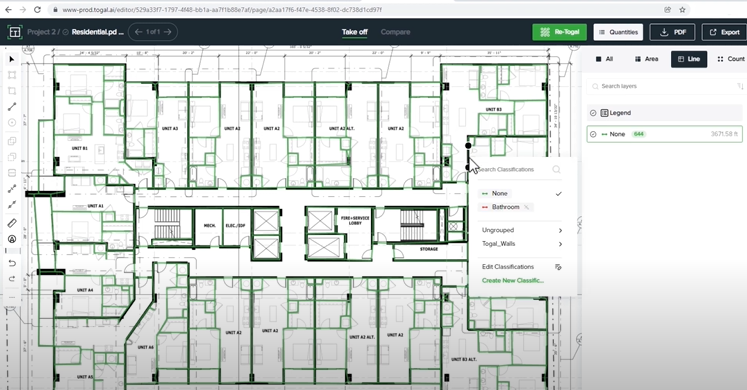Viewport: 747px width, 390px height.
Task: Choose the polygon area tool
Action: tap(12, 91)
